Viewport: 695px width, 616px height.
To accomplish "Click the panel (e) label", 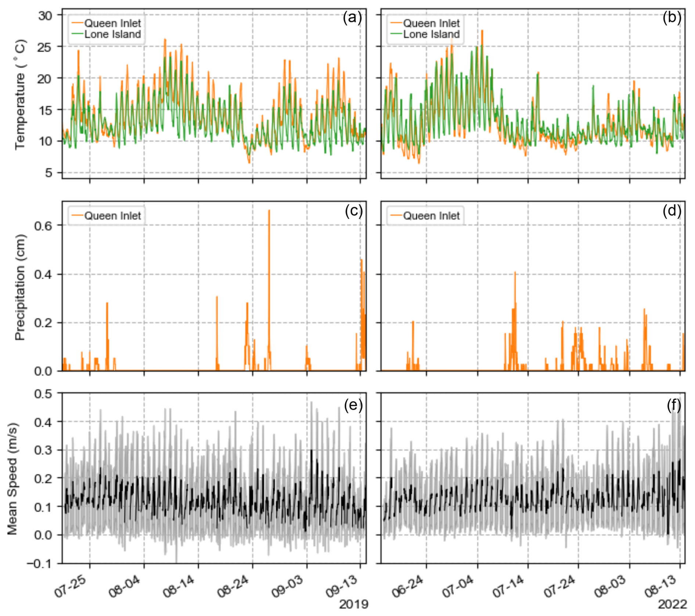I will tap(353, 405).
